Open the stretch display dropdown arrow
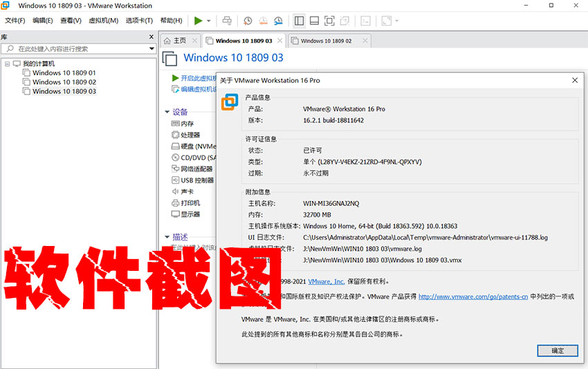Screen dimensions: 588x369 [397, 21]
